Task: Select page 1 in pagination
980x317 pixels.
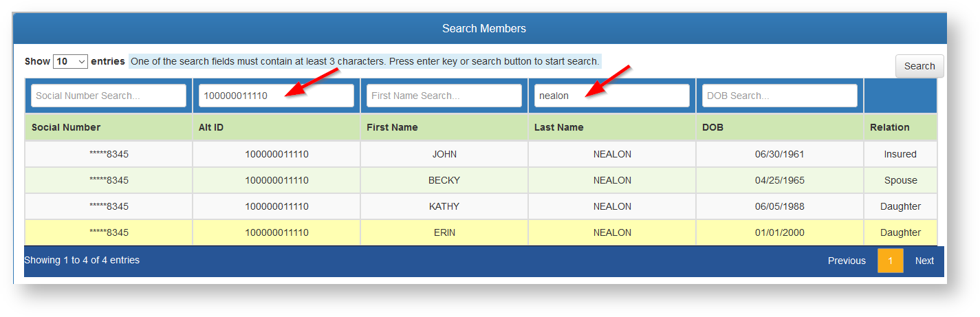Action: [891, 261]
